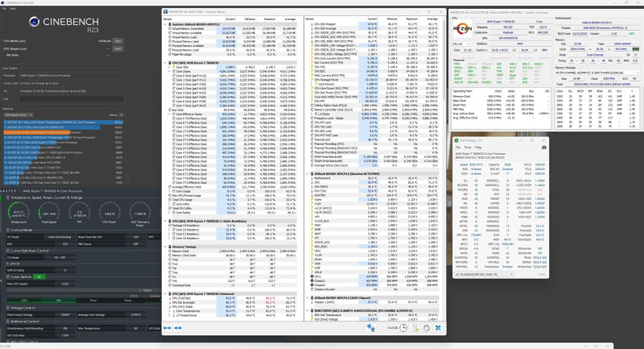Open HWiNFO sensor settings gear icon
Image resolution: width=644 pixels, height=349 pixels.
coord(427,327)
